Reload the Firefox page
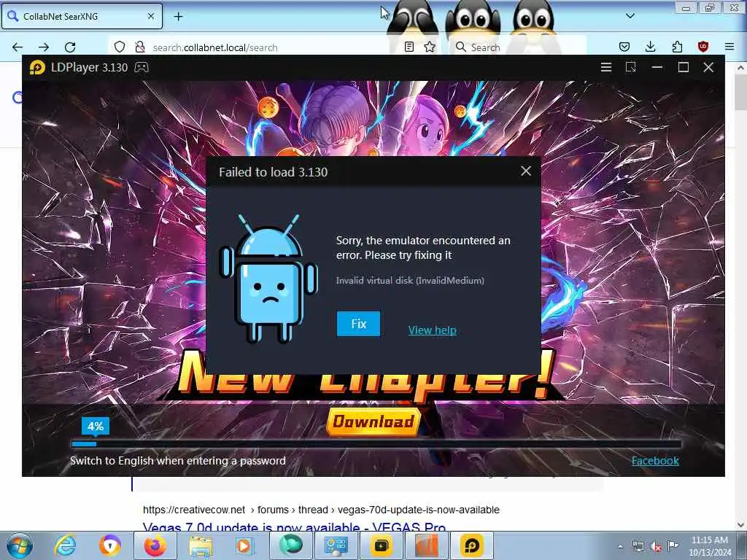Viewport: 747px width, 560px height. click(x=70, y=47)
